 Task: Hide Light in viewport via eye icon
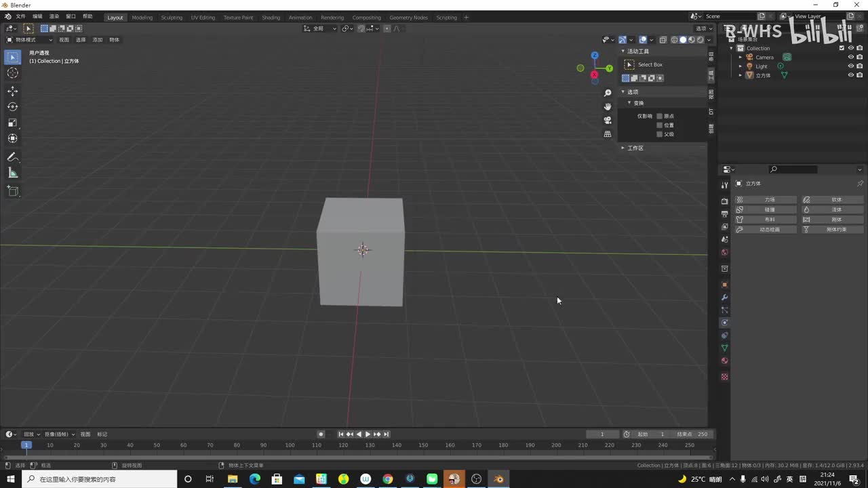(851, 66)
